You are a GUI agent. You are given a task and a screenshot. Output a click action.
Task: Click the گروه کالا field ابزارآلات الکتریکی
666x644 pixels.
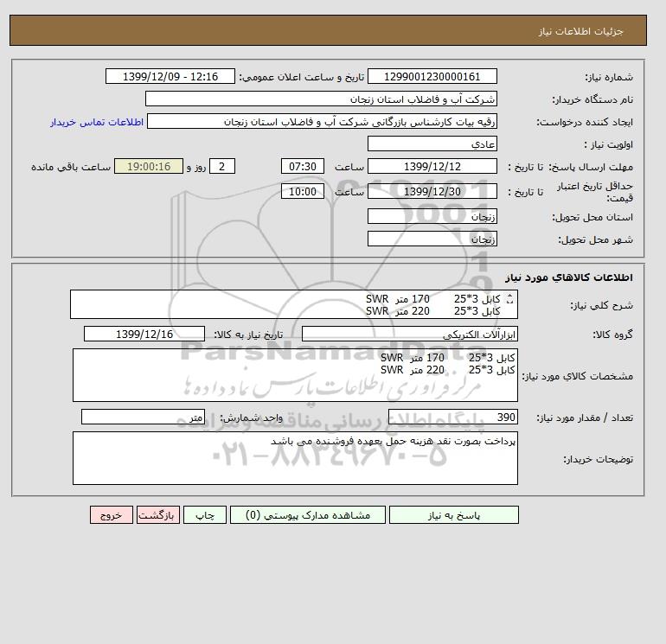tap(409, 334)
